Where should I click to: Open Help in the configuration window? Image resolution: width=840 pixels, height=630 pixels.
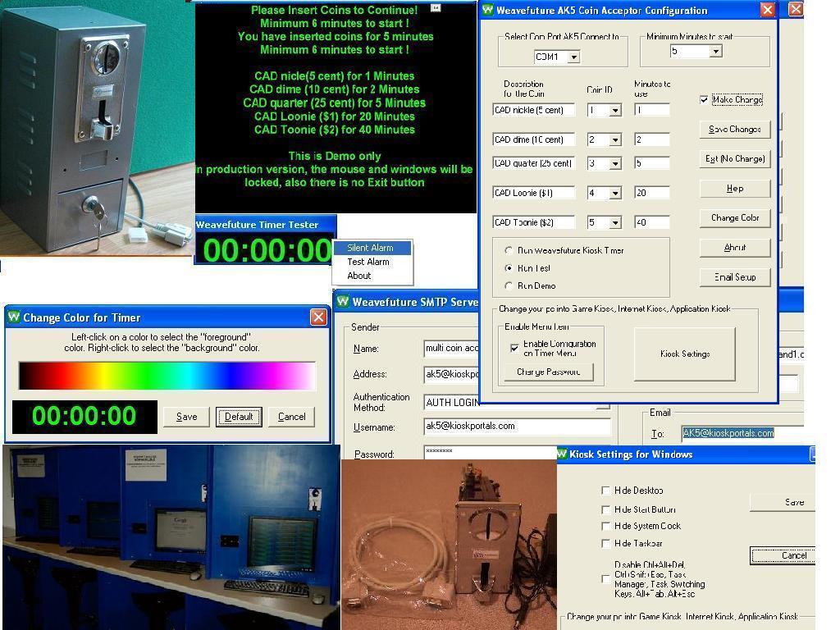[x=735, y=189]
